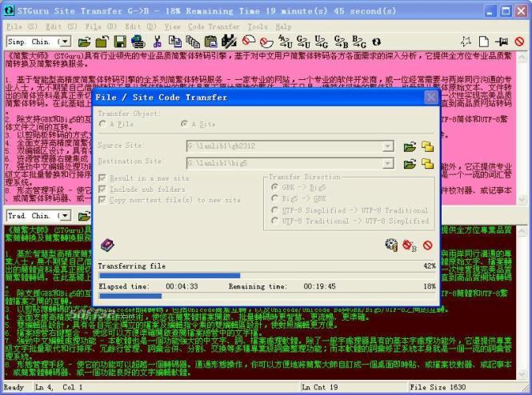The height and width of the screenshot is (395, 532).
Task: Click the globe and printer toolbar icon
Action: pyautogui.click(x=138, y=42)
